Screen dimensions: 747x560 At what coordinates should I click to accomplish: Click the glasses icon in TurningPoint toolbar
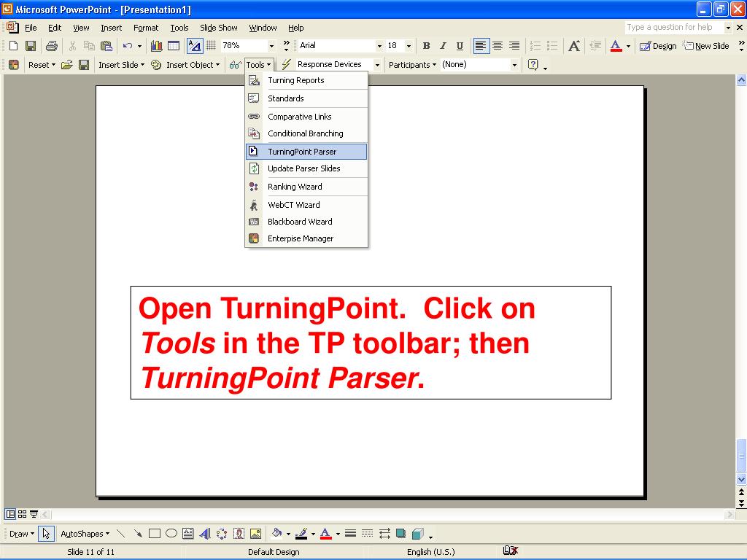click(236, 65)
